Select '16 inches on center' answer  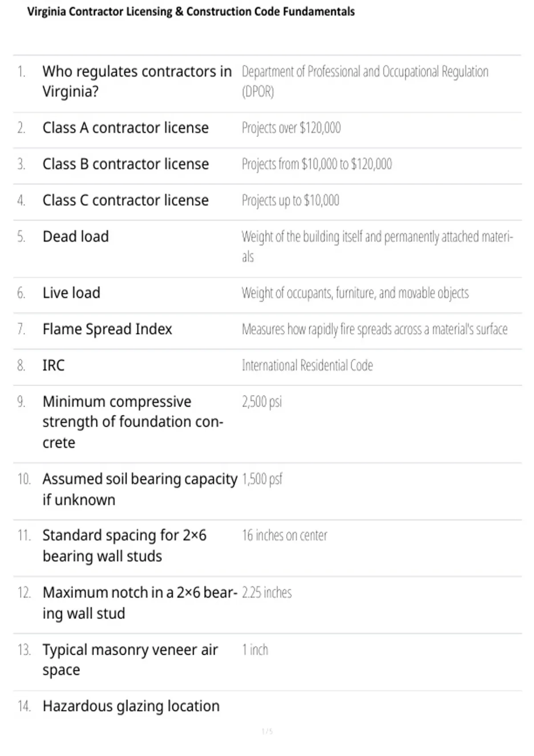284,535
